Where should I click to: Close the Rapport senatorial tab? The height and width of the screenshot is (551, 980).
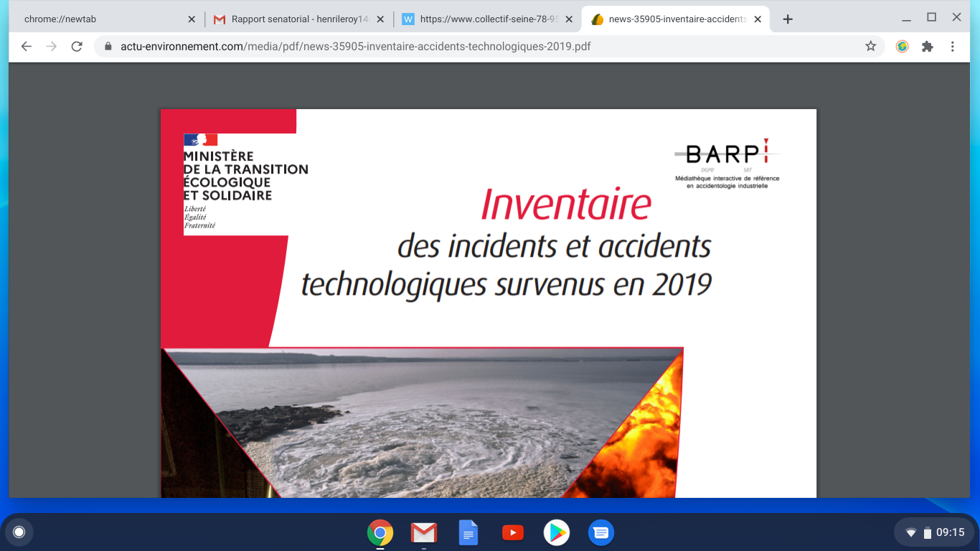click(380, 19)
